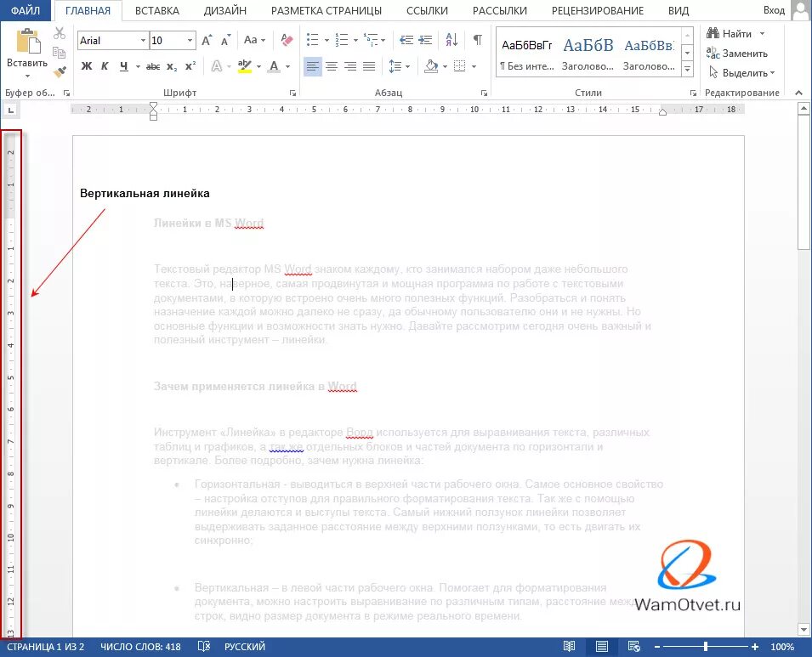Switch to the РЕЦЕНЗИРОВАНИЕ tab
Viewport: 812px width, 657px height.
(598, 10)
